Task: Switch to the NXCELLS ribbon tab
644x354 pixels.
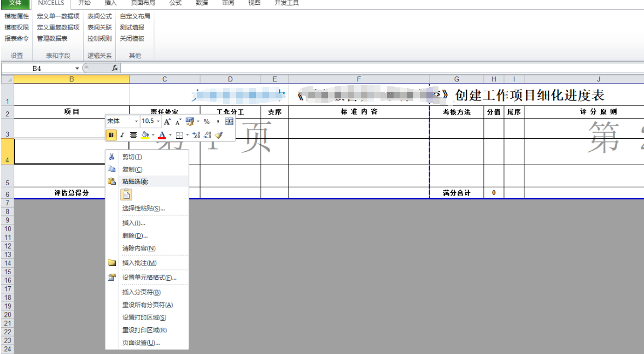Action: [x=51, y=3]
